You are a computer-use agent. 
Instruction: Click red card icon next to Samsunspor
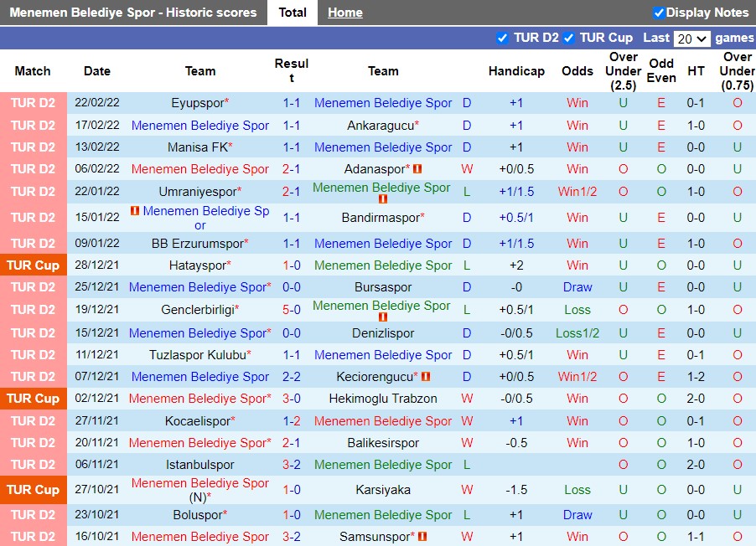pos(422,536)
